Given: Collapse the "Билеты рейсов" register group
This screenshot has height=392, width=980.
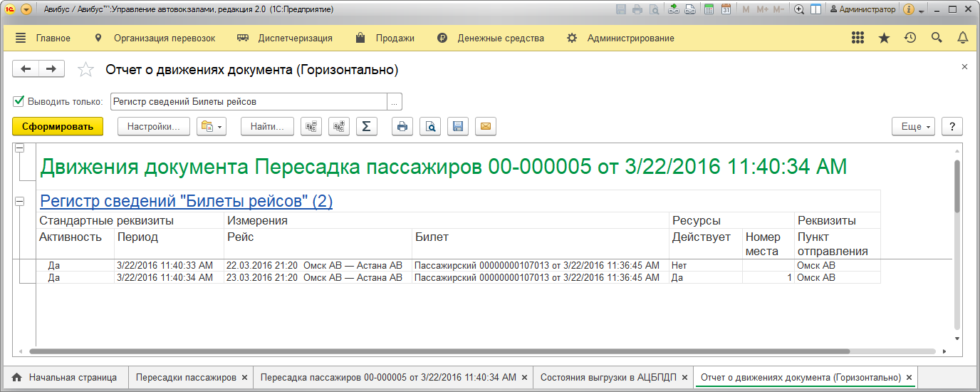Looking at the screenshot, I should tap(19, 202).
